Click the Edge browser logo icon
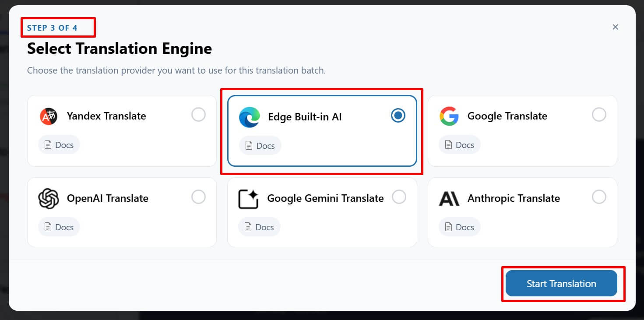644x320 pixels. coord(250,117)
